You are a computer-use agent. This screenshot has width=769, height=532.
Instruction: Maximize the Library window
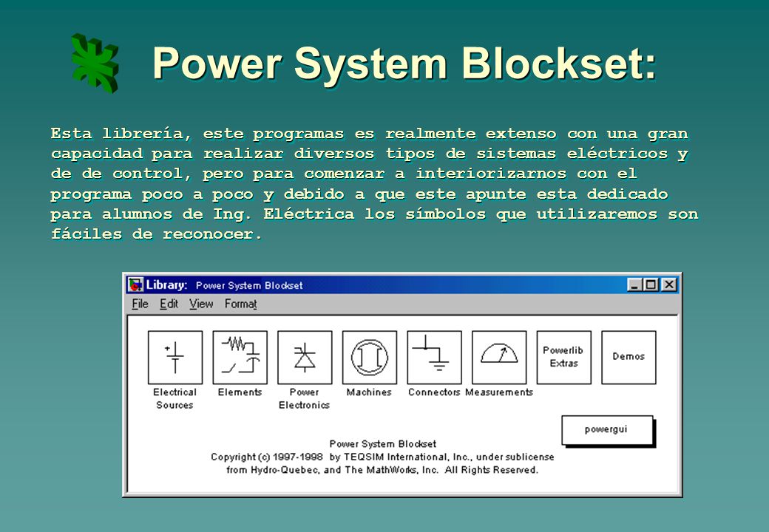click(651, 284)
